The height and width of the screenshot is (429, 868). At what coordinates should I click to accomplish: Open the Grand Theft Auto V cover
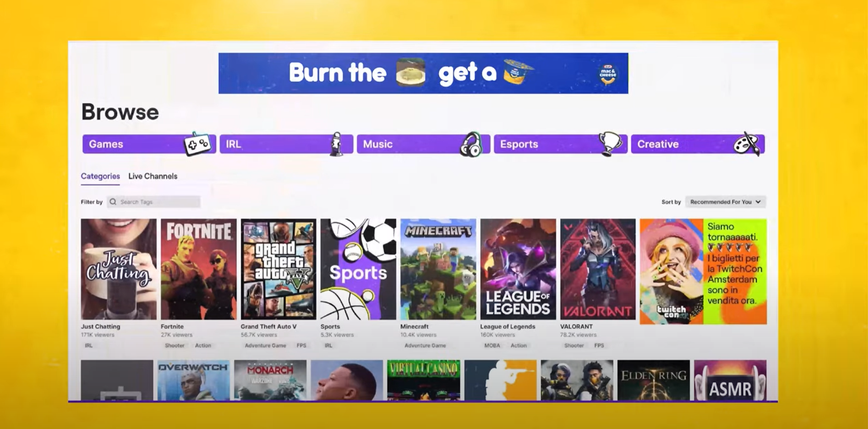pyautogui.click(x=278, y=269)
